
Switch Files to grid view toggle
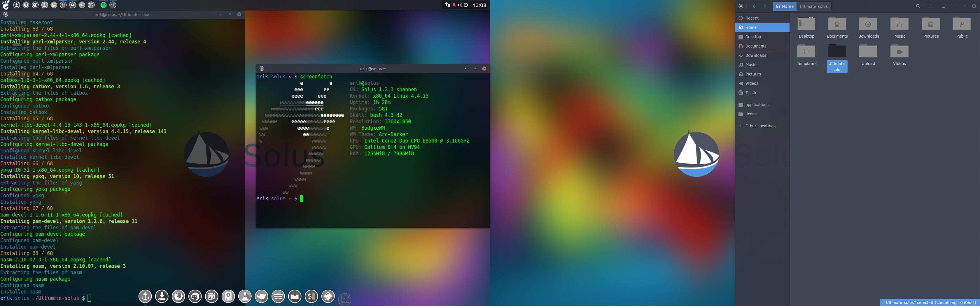click(931, 6)
